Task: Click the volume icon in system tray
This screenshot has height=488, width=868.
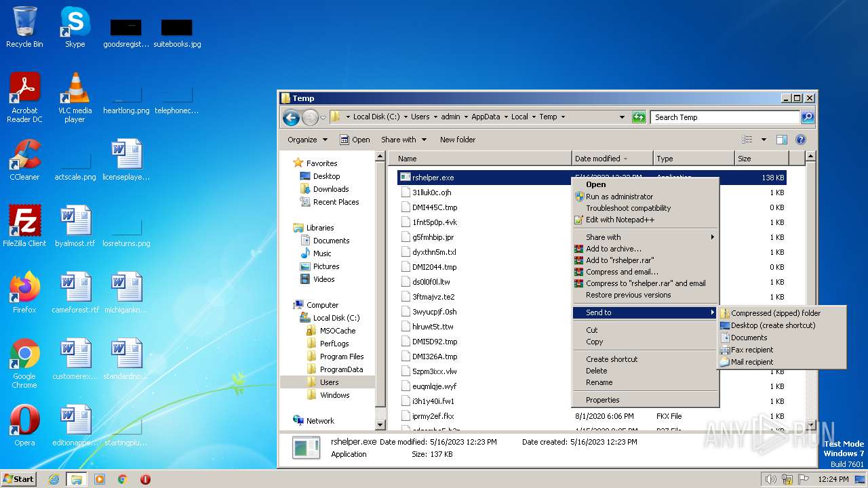Action: pyautogui.click(x=770, y=479)
